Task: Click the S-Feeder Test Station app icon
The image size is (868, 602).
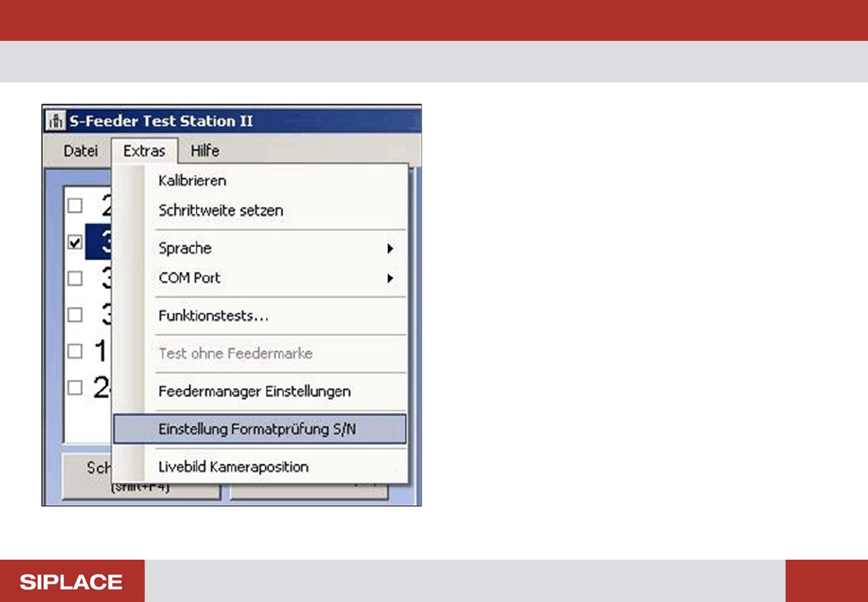Action: point(55,120)
